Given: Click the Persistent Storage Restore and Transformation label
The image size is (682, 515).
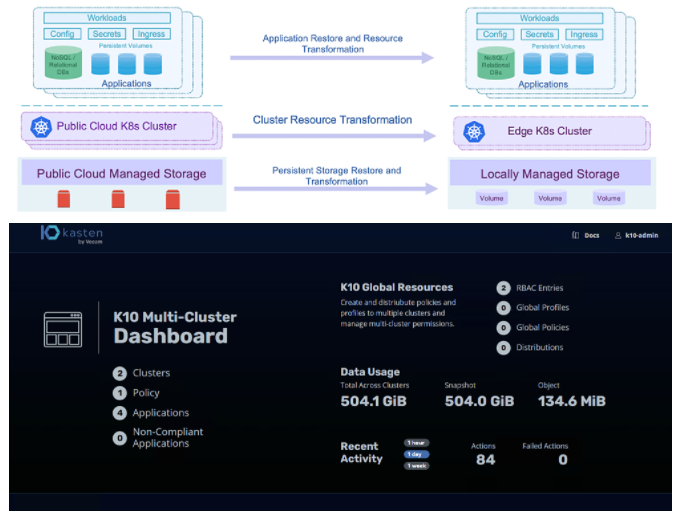Looking at the screenshot, I should [x=337, y=176].
